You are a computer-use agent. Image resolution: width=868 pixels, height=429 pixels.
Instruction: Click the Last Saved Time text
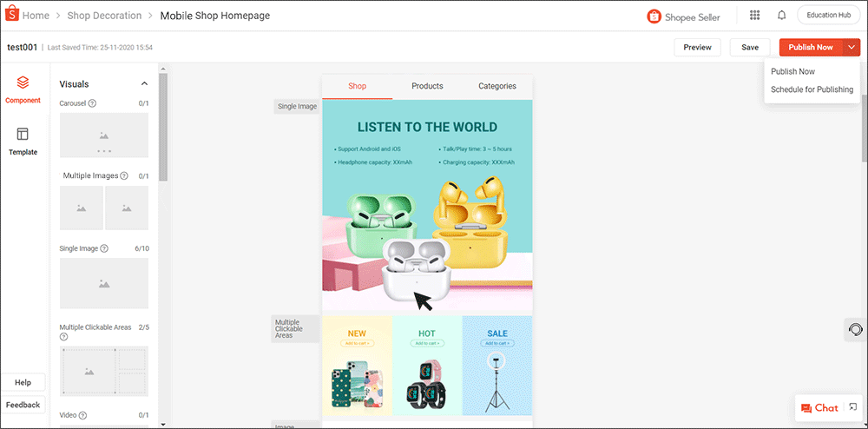pos(100,48)
